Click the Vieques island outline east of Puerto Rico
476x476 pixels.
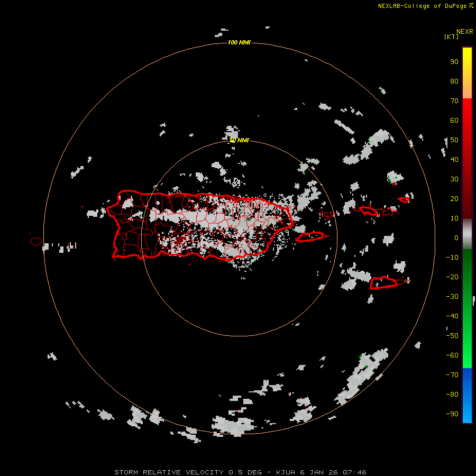pos(310,237)
